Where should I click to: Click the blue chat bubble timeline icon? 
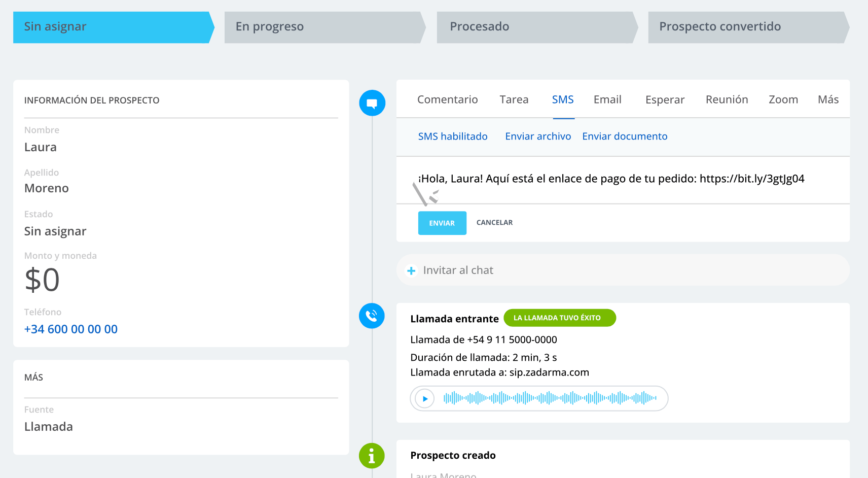(372, 103)
